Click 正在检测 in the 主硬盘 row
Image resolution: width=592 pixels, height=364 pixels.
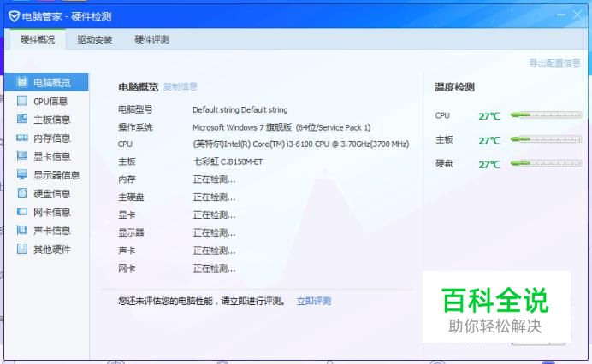pos(214,197)
